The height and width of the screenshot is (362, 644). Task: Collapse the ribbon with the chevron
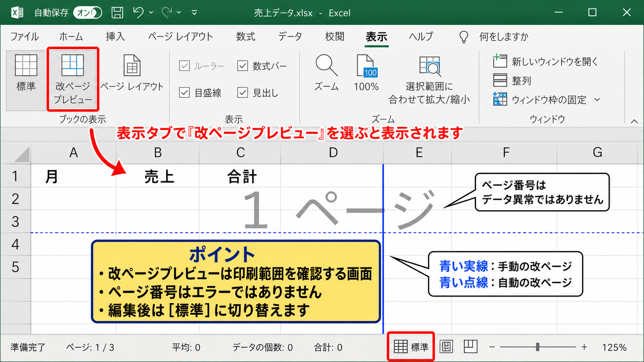634,121
